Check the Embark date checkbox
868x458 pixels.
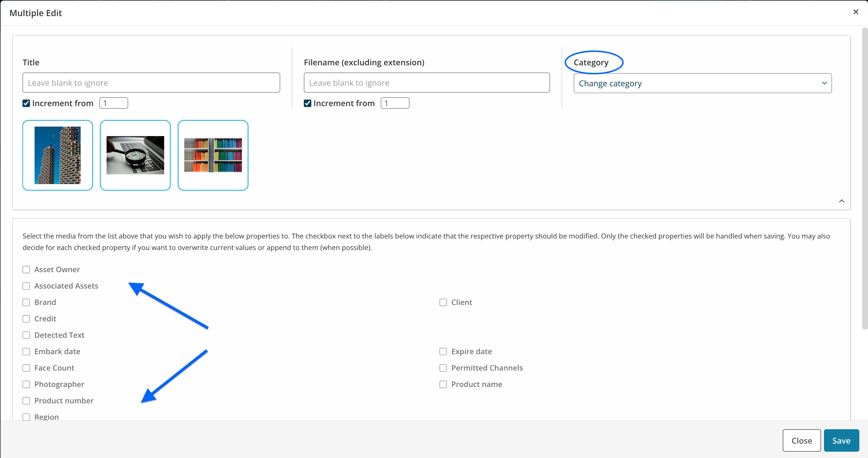pos(26,351)
